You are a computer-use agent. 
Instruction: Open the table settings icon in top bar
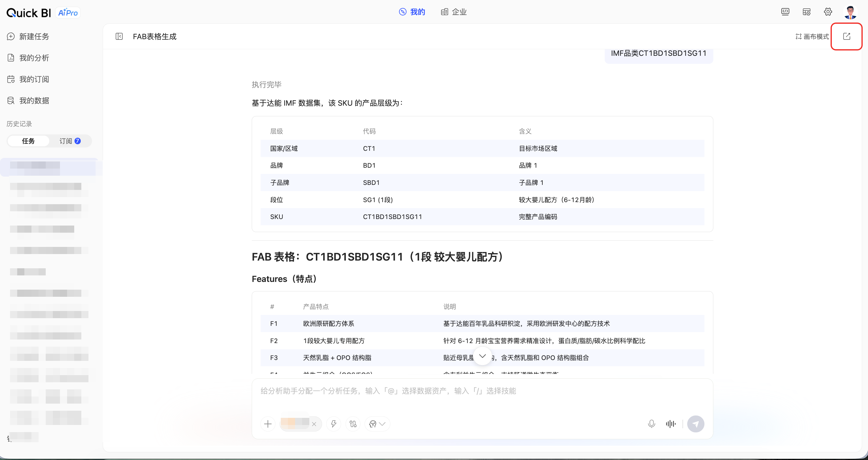coord(806,12)
